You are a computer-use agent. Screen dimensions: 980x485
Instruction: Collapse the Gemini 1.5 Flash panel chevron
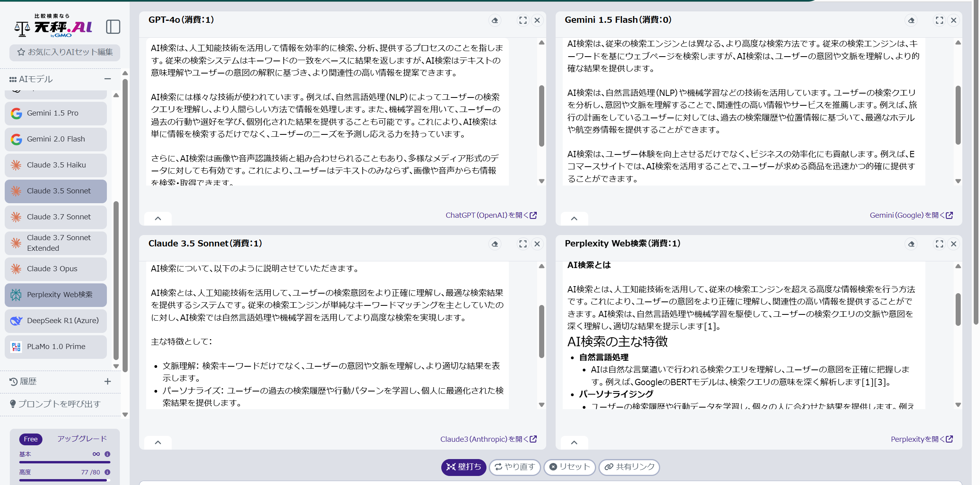pos(574,219)
